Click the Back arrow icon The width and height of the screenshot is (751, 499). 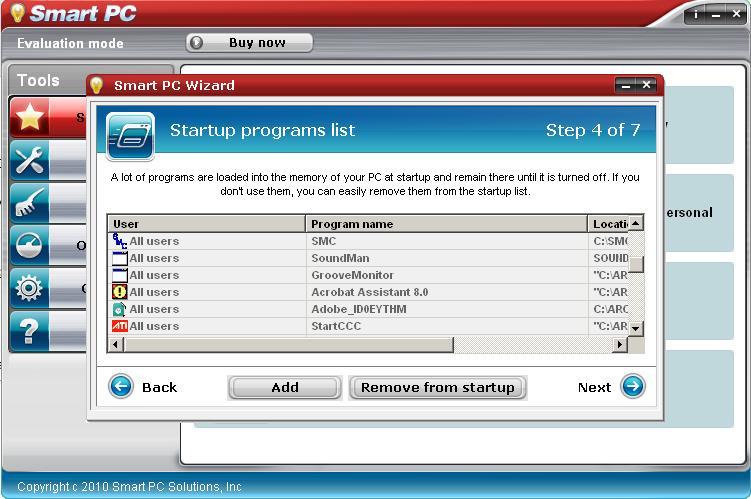coord(121,386)
